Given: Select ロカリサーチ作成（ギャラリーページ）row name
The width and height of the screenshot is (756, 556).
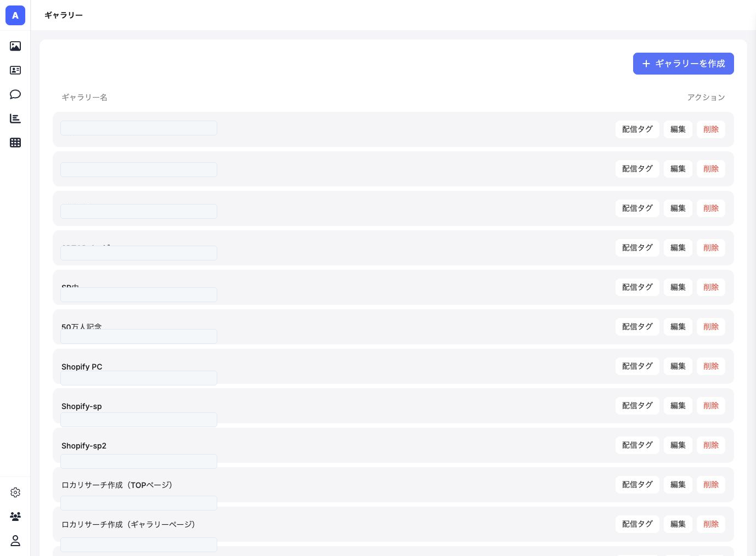Looking at the screenshot, I should (128, 525).
